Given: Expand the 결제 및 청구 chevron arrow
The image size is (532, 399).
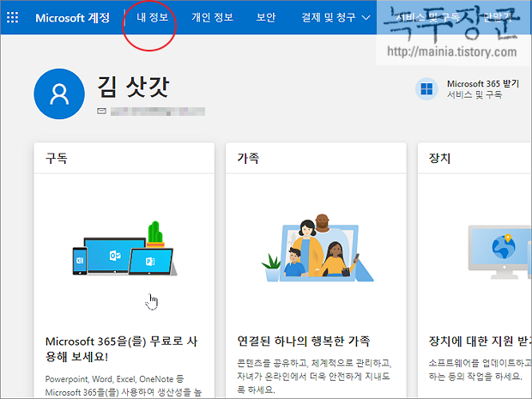Looking at the screenshot, I should coord(366,18).
